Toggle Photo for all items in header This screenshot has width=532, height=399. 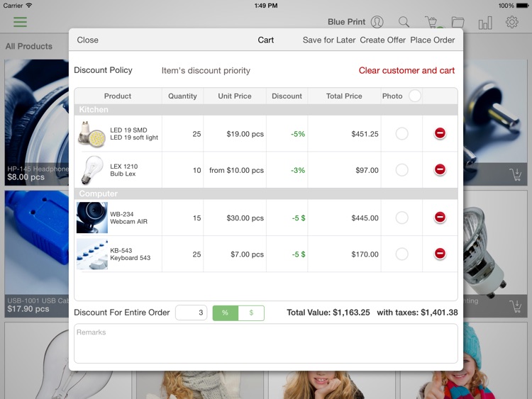[x=415, y=96]
